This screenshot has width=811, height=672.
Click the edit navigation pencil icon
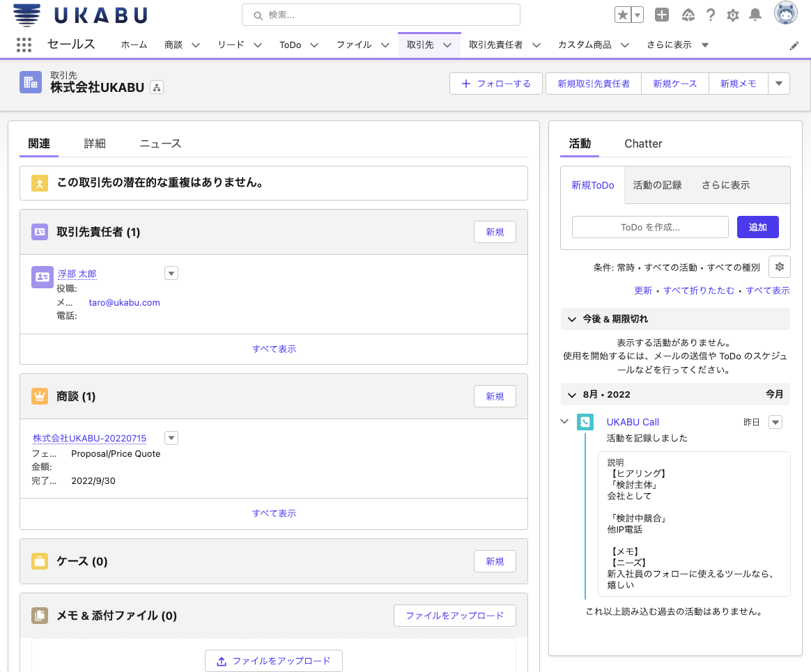[794, 46]
